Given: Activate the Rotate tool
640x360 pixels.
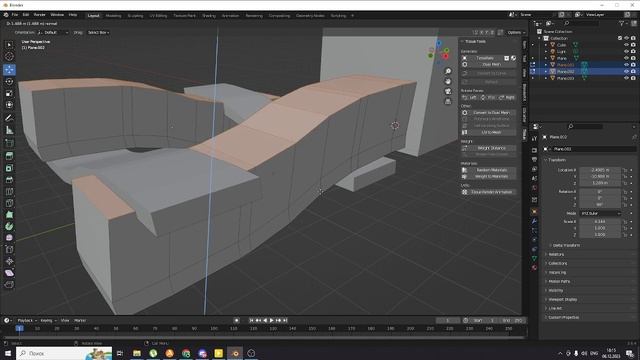Looking at the screenshot, I should pyautogui.click(x=9, y=82).
